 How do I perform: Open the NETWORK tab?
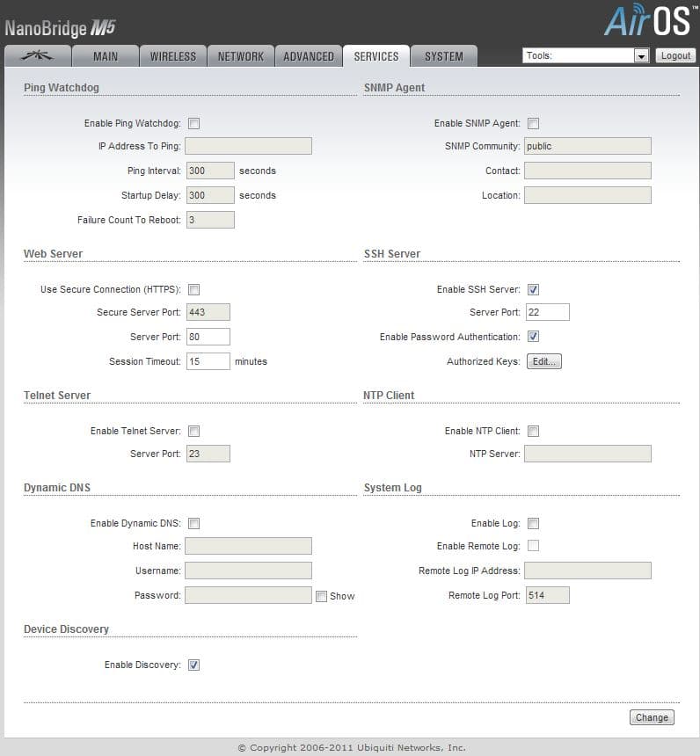tap(241, 56)
